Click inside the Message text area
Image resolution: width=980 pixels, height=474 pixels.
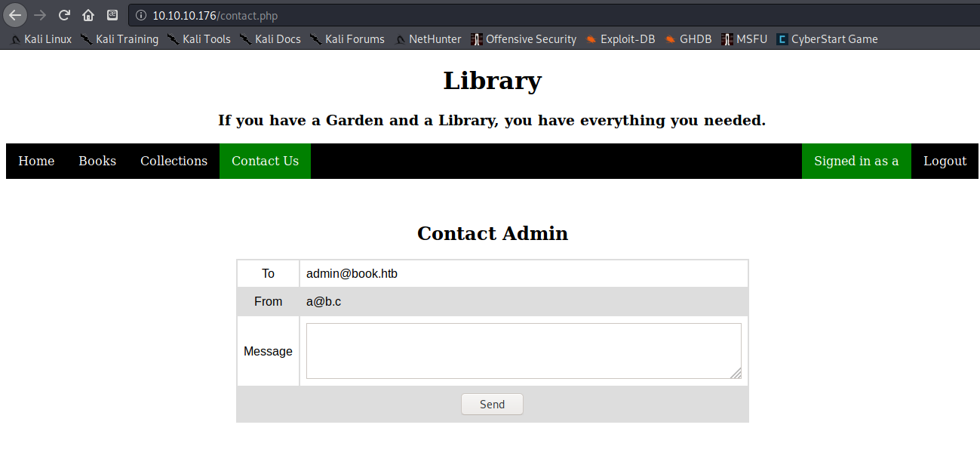(x=523, y=351)
